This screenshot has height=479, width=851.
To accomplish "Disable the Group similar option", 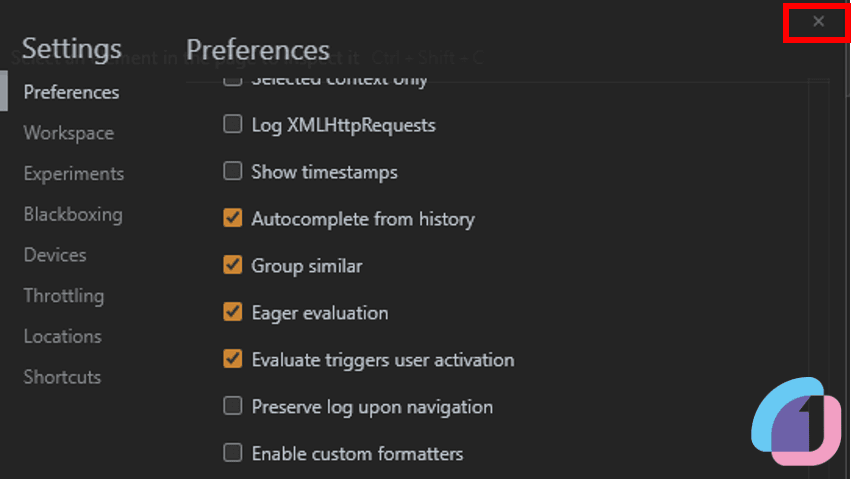I will pyautogui.click(x=233, y=265).
